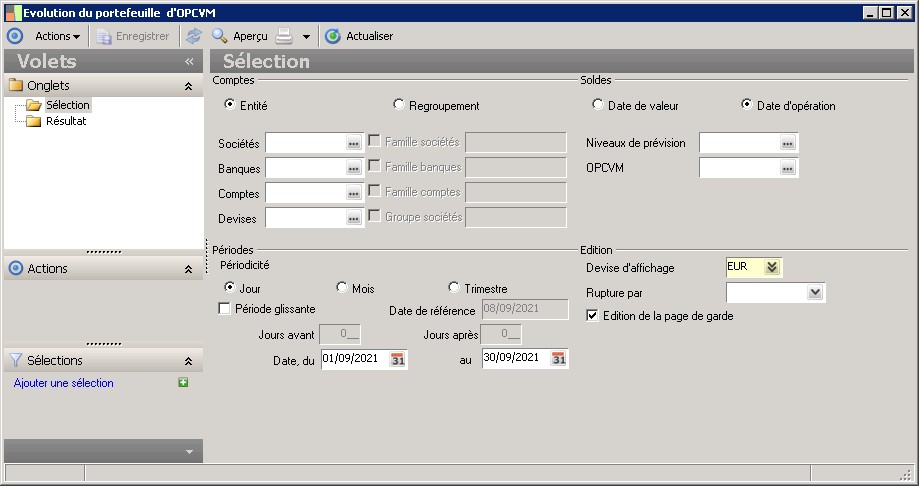Open the Résultat tree item
This screenshot has height=486, width=919.
coord(66,121)
